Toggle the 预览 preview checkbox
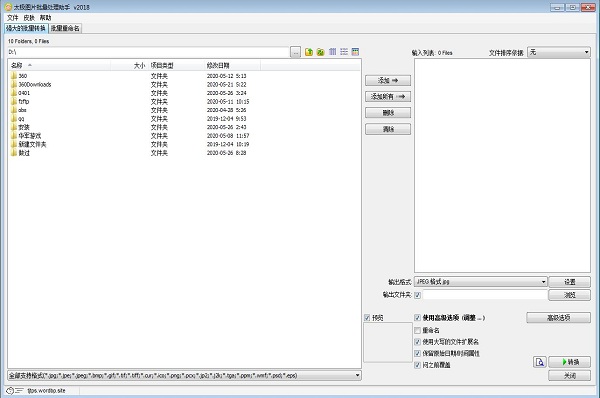This screenshot has width=600, height=398. click(x=367, y=318)
